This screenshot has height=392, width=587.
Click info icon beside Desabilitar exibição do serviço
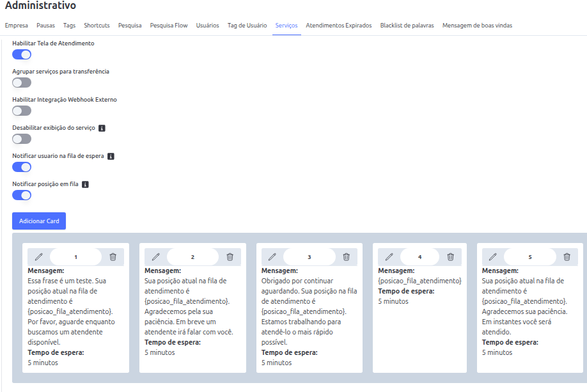[102, 128]
